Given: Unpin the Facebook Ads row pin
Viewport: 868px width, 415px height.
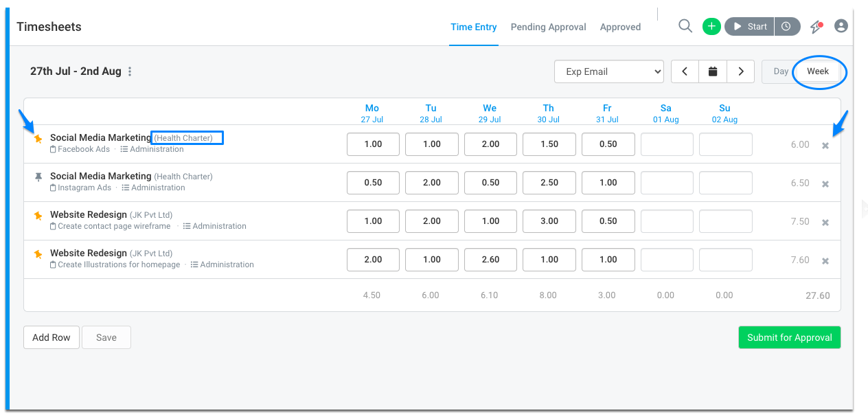Looking at the screenshot, I should [38, 139].
